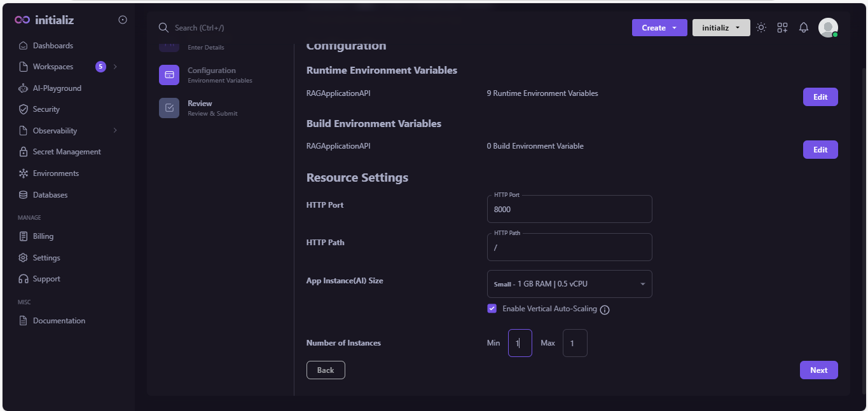The width and height of the screenshot is (868, 411).
Task: Open the apps grid icon
Action: click(782, 27)
